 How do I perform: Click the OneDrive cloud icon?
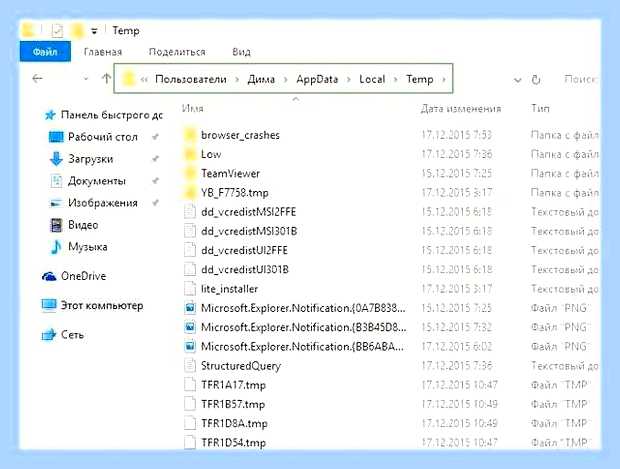click(x=49, y=276)
